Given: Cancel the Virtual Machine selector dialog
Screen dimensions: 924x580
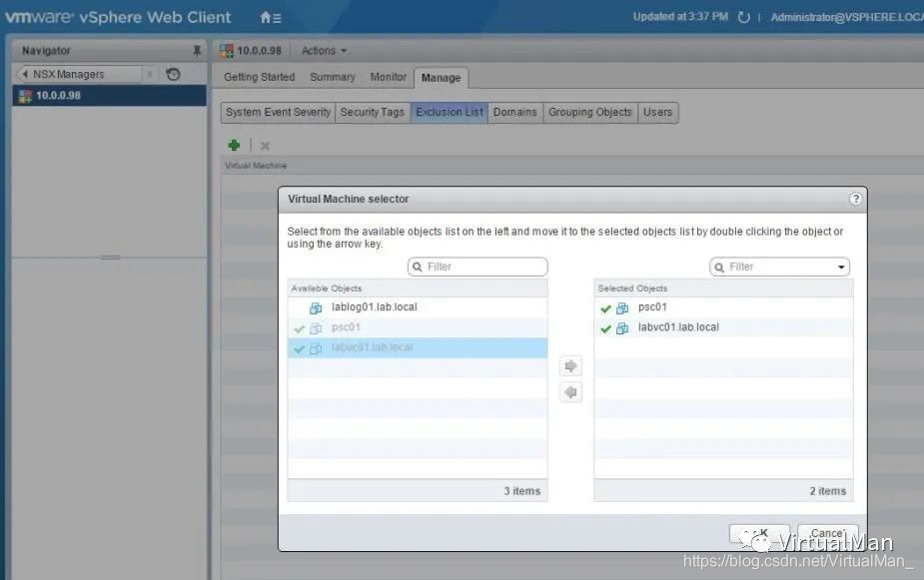Looking at the screenshot, I should 827,533.
